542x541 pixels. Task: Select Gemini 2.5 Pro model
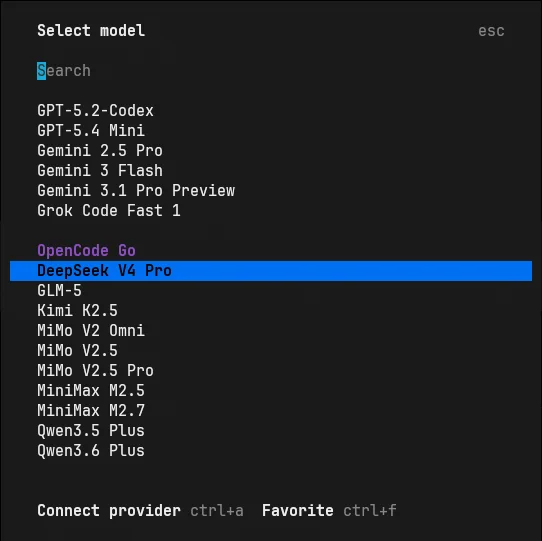[x=271, y=151]
